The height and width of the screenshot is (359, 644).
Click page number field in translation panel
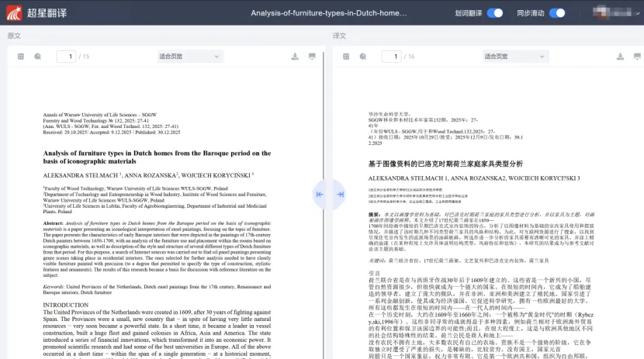tap(391, 57)
